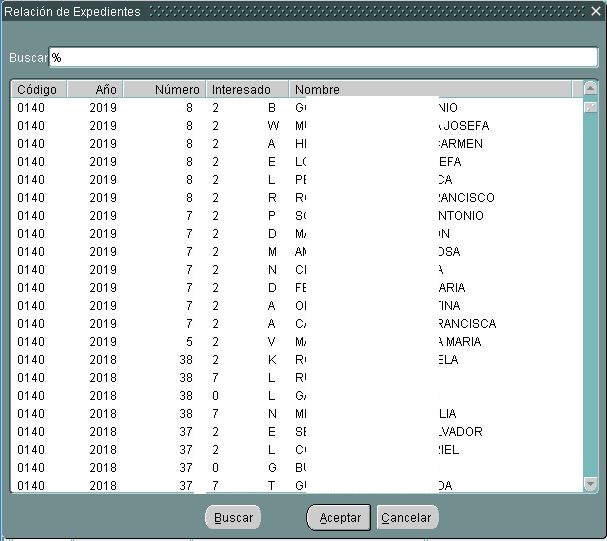Click the Cancelar button
The width and height of the screenshot is (607, 541).
coord(407,518)
